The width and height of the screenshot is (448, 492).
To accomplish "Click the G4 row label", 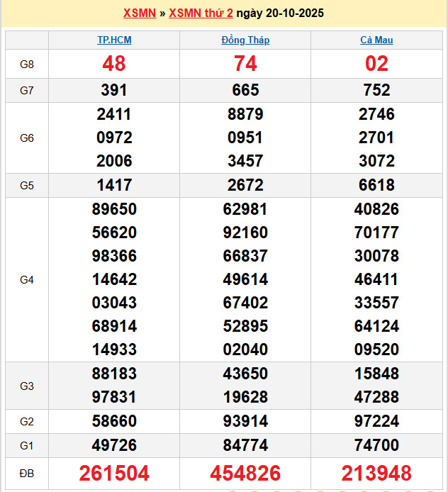I will 27,280.
